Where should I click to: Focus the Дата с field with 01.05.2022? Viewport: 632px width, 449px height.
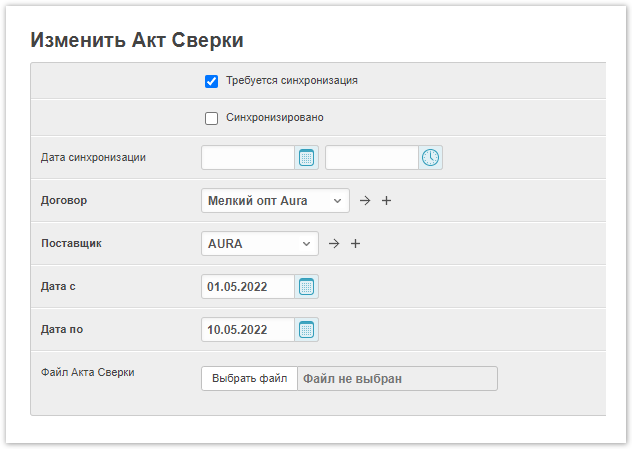[x=248, y=287]
